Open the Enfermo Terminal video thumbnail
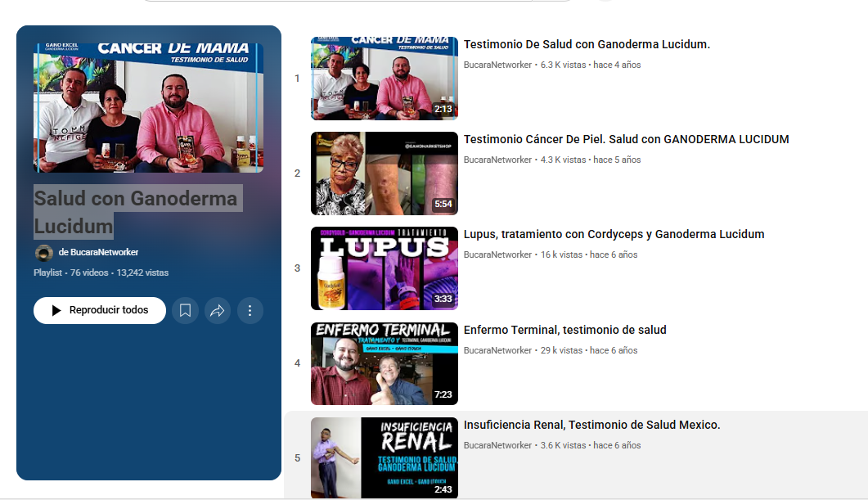 click(385, 363)
